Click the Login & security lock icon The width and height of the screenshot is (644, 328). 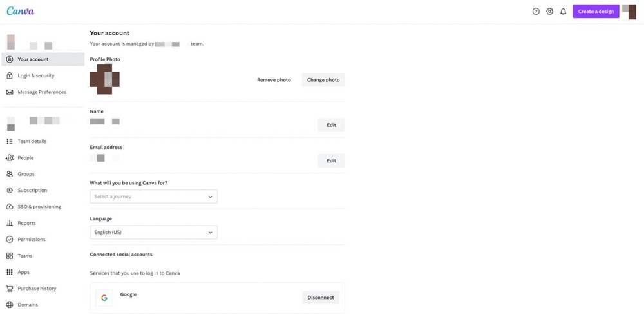click(x=10, y=75)
